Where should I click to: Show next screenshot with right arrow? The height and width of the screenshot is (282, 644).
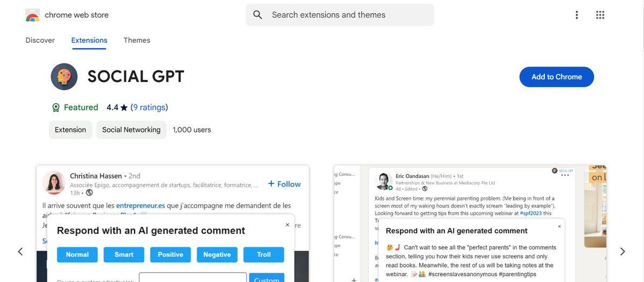(x=623, y=251)
